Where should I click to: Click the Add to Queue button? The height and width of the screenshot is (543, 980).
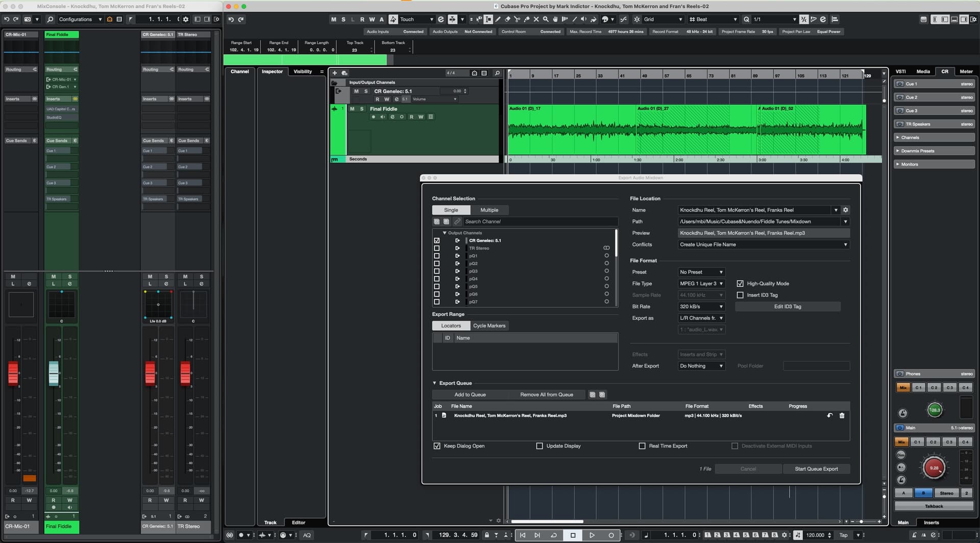[x=470, y=394]
